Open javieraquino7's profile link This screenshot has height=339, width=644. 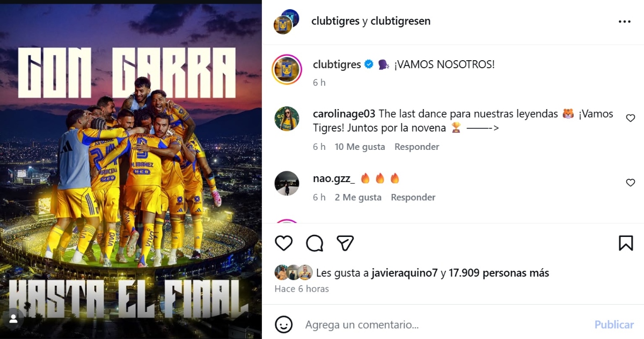pyautogui.click(x=405, y=273)
